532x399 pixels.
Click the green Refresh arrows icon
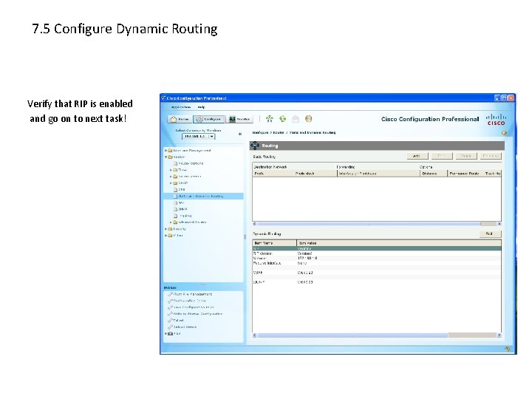282,119
